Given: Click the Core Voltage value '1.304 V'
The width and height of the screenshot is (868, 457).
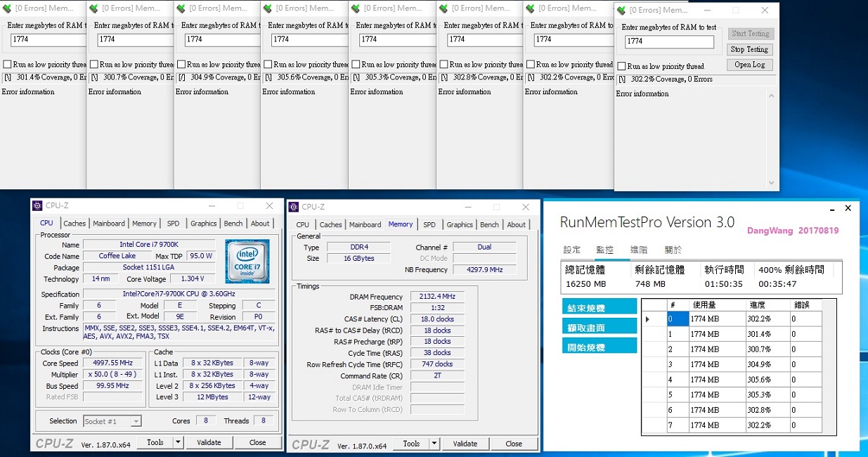Looking at the screenshot, I should point(193,278).
